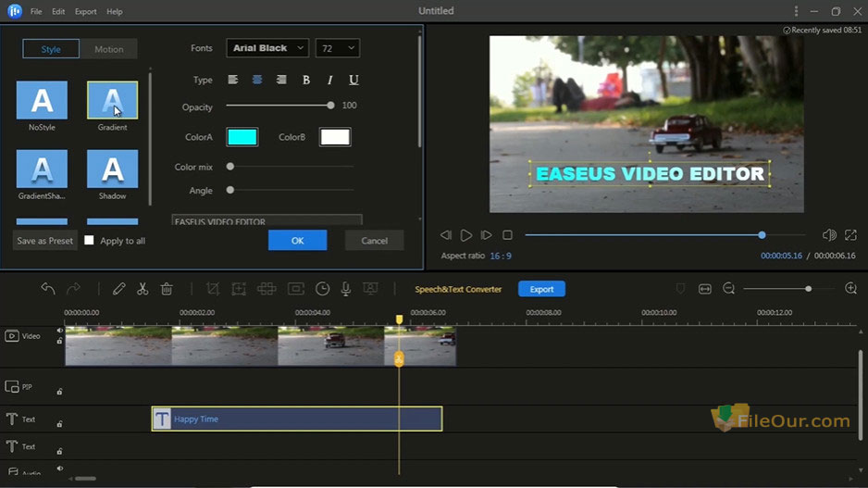Viewport: 868px width, 488px height.
Task: Toggle Italic text type
Action: pyautogui.click(x=330, y=81)
